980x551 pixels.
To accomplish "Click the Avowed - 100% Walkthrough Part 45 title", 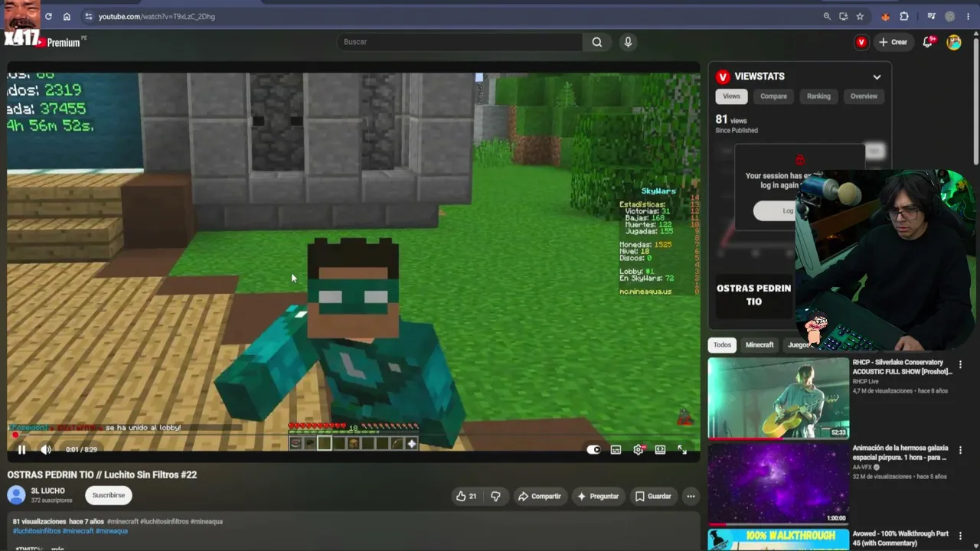I will pos(900,538).
